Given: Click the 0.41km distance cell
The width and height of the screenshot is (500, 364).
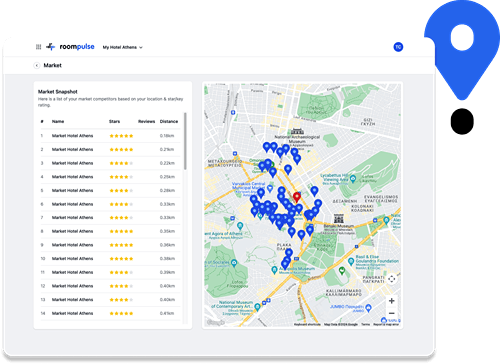Looking at the screenshot, I should point(167,313).
